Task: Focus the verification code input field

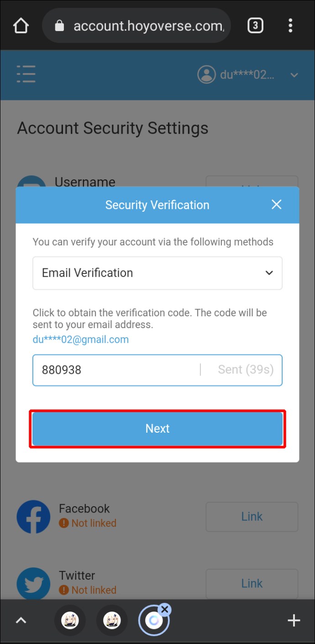Action: point(116,370)
